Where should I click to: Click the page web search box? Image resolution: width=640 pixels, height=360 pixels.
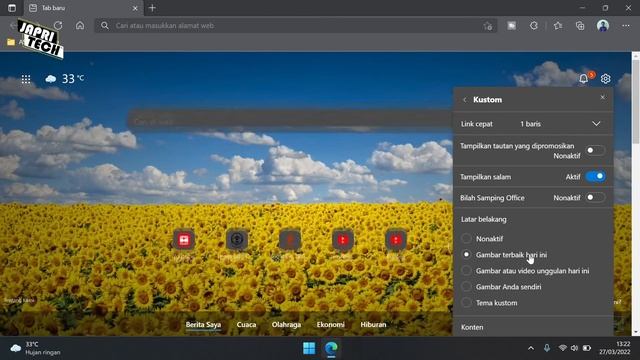coord(290,121)
